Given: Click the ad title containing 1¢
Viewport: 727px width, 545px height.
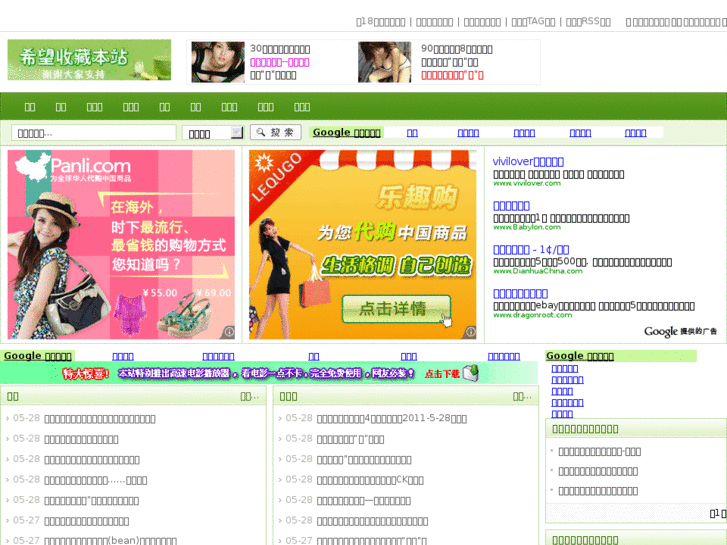Looking at the screenshot, I should pos(531,250).
